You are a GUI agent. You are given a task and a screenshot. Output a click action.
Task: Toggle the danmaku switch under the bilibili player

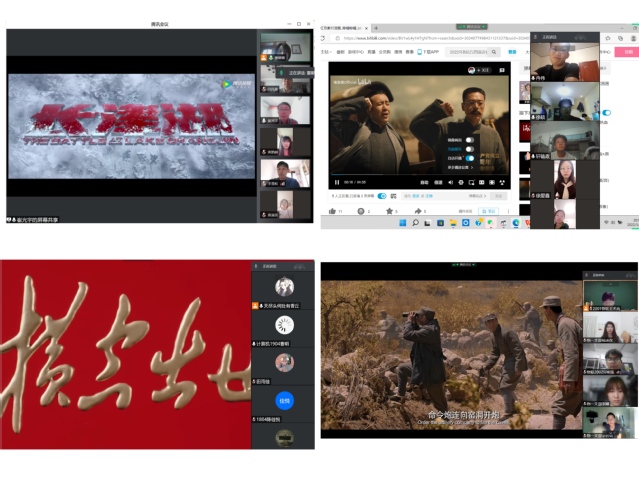pyautogui.click(x=381, y=196)
